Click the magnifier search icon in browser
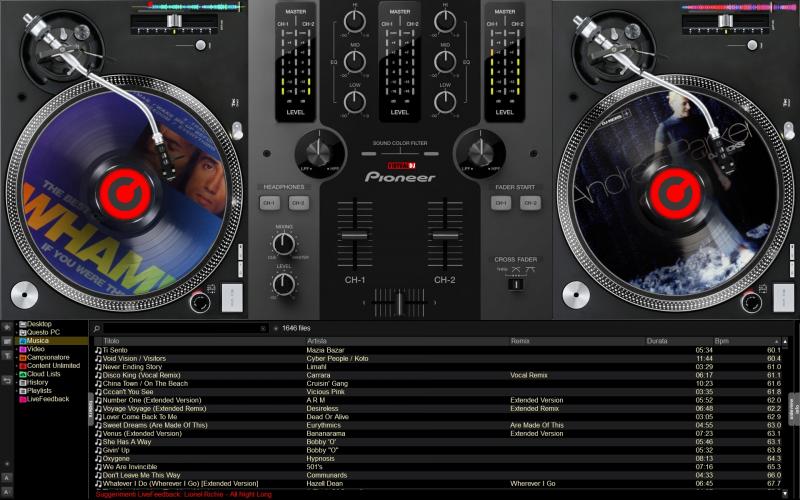The width and height of the screenshot is (800, 500). [97, 329]
